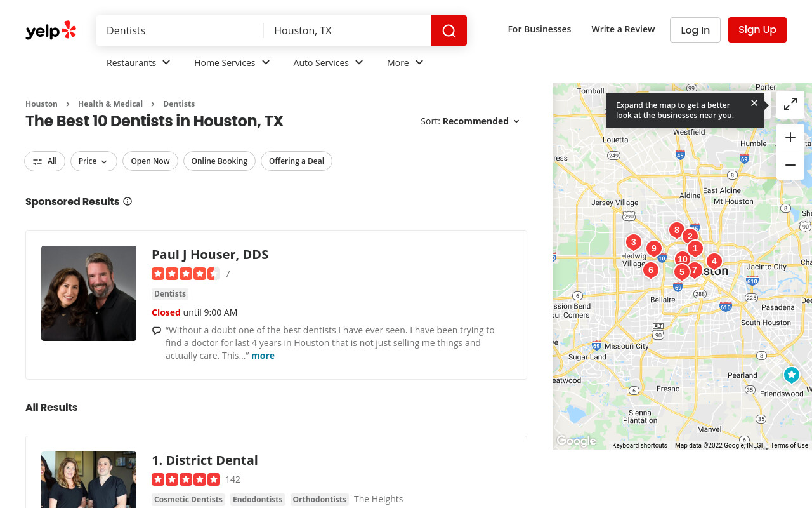This screenshot has height=508, width=812.
Task: Click the Sign Up button
Action: 757,30
